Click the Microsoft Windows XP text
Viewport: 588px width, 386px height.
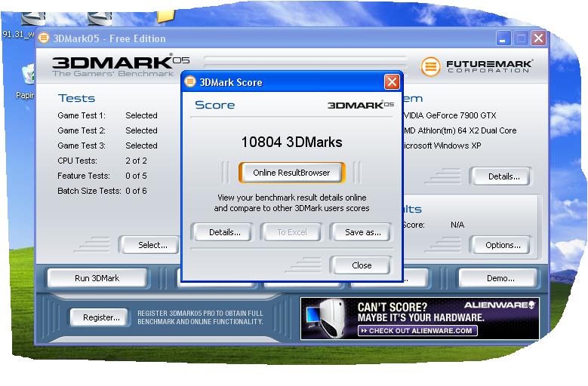coord(442,146)
